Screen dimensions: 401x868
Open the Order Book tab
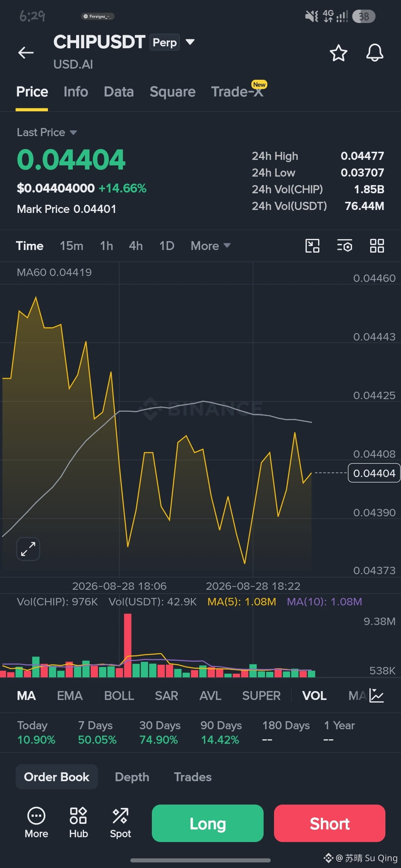[57, 777]
